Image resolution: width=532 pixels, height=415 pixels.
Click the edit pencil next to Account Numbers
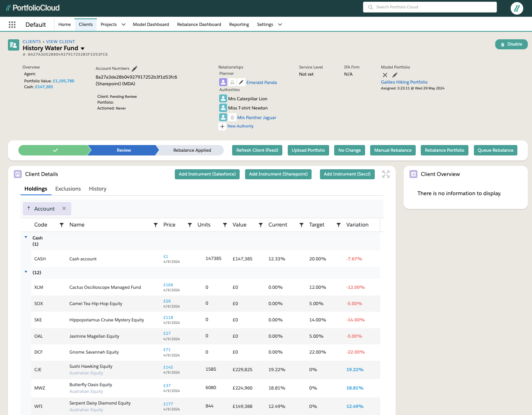click(x=135, y=69)
